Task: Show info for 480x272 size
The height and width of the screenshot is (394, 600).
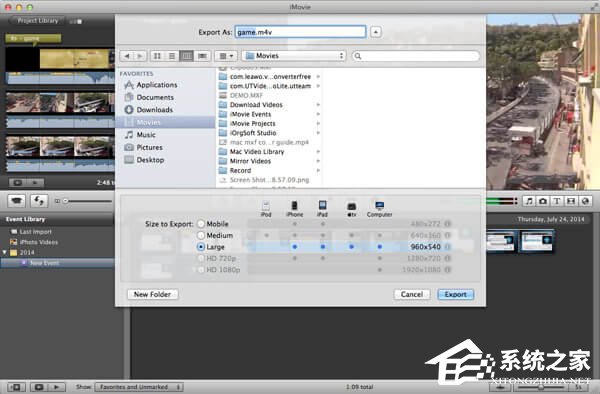Action: [x=448, y=224]
